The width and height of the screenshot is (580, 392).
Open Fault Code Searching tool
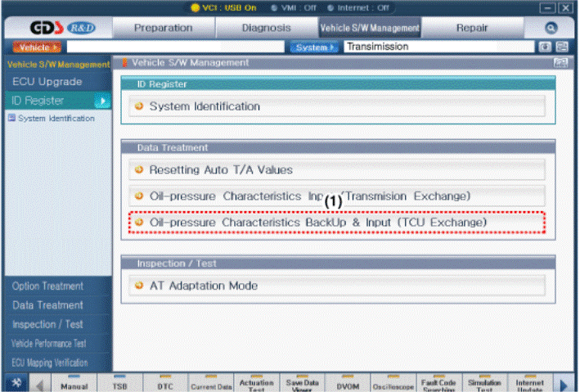pos(438,383)
